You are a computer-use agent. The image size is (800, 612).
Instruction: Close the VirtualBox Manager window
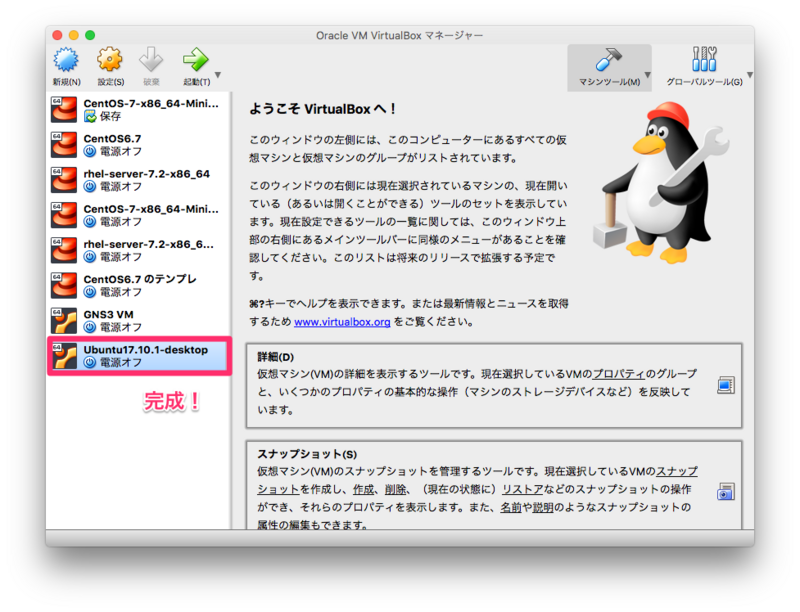(x=57, y=35)
